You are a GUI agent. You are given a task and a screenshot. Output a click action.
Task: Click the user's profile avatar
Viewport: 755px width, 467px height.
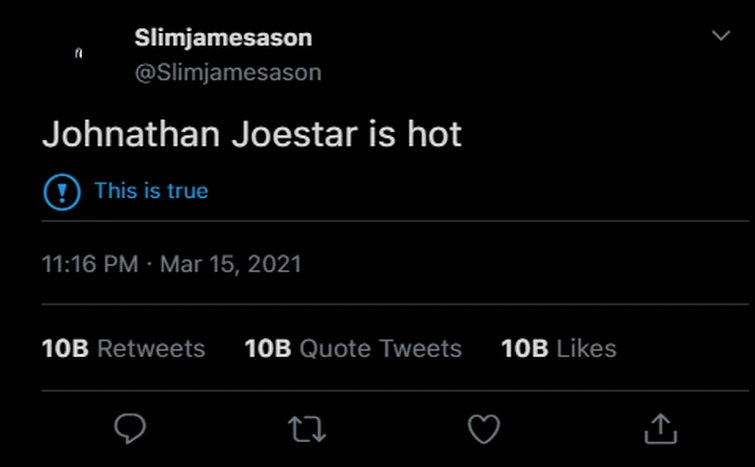pyautogui.click(x=79, y=54)
